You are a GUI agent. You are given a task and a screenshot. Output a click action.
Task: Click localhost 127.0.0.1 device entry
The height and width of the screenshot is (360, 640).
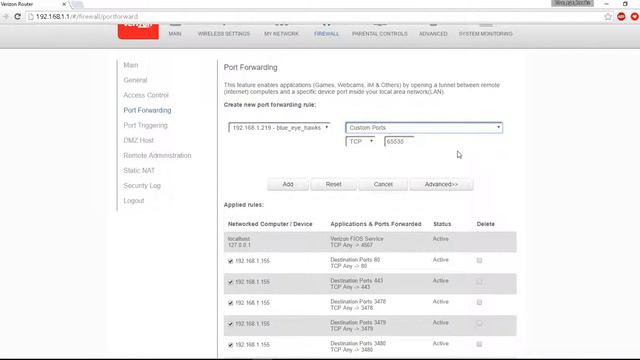(239, 242)
